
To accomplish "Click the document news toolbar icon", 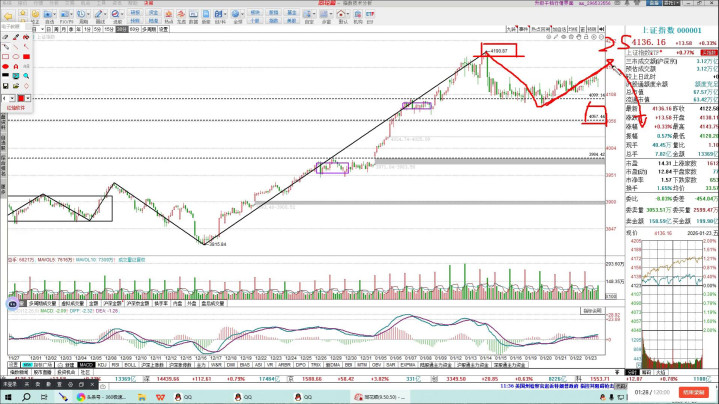I will coord(206,17).
